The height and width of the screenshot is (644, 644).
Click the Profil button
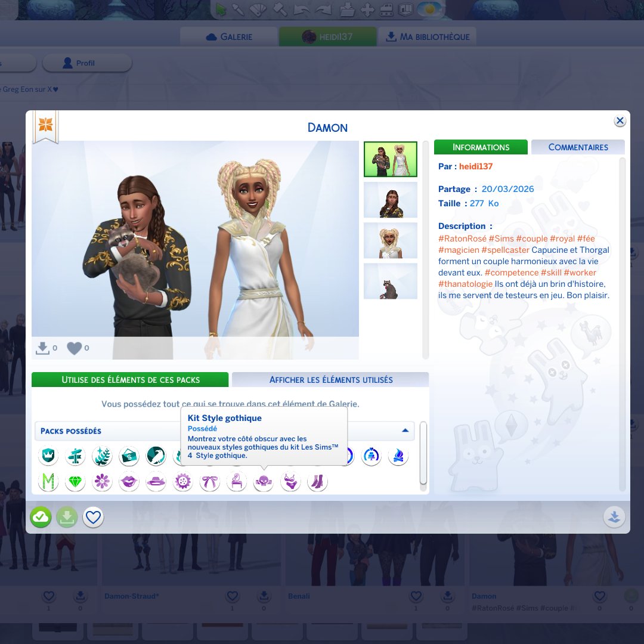(x=87, y=63)
